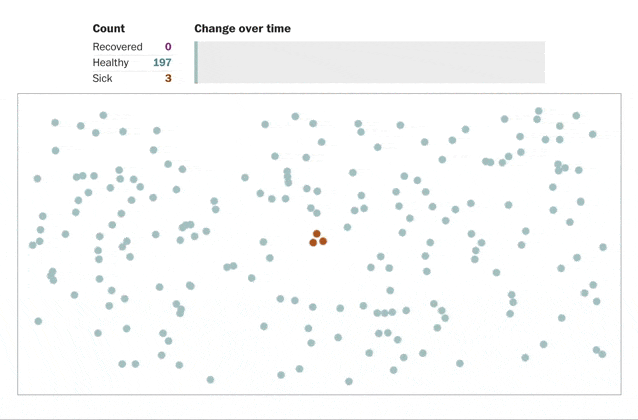Click the leftmost healthy dot in simulation
This screenshot has width=638, height=420.
pyautogui.click(x=33, y=245)
